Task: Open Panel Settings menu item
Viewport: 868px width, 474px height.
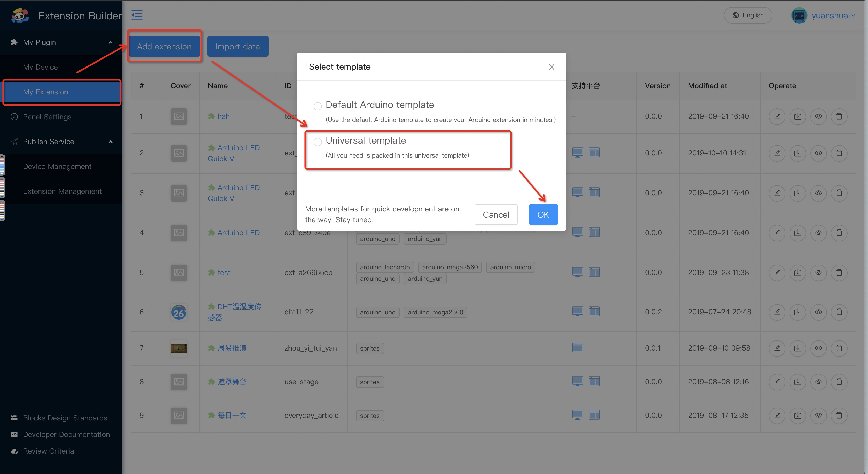Action: coord(47,117)
